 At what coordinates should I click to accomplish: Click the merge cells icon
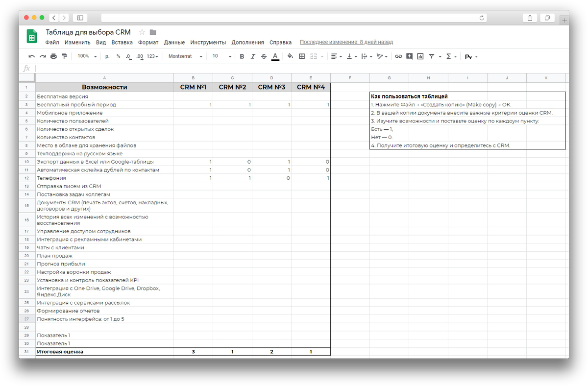[314, 56]
